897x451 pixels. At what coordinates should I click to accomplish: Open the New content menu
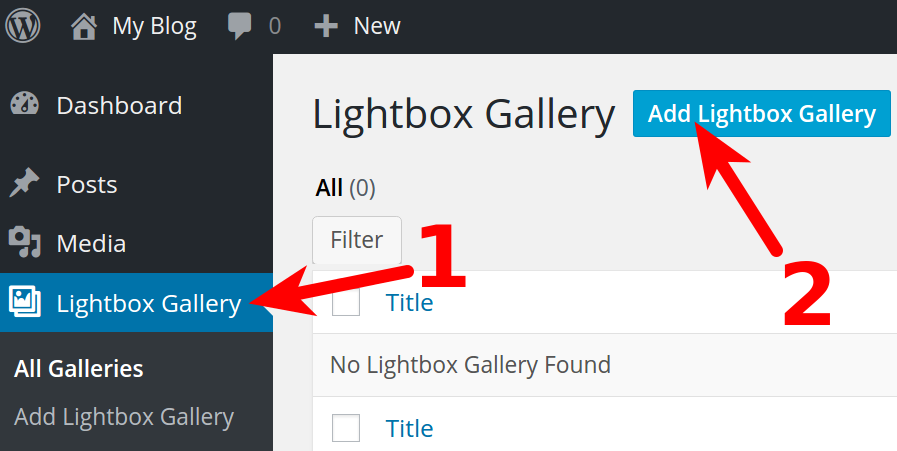[x=376, y=26]
